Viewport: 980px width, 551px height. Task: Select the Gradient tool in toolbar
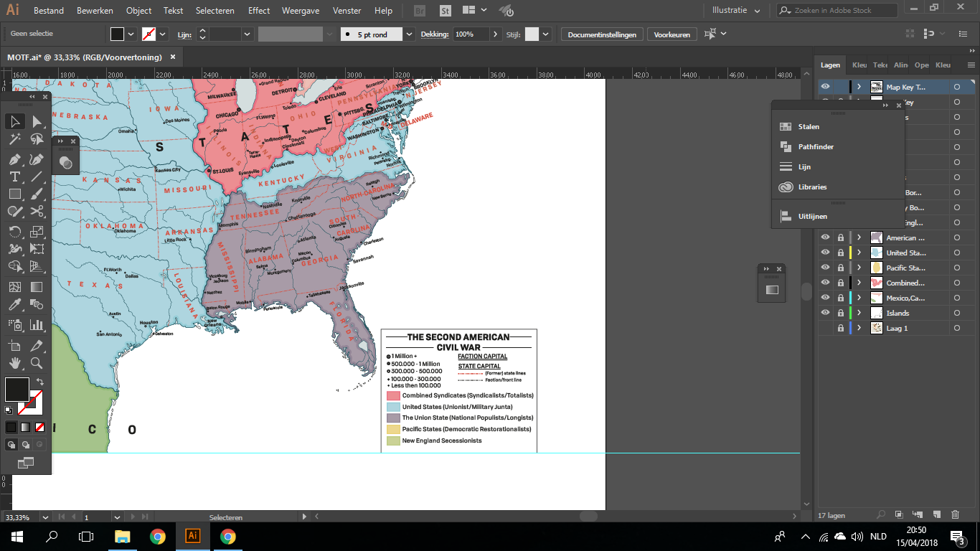[x=37, y=287]
